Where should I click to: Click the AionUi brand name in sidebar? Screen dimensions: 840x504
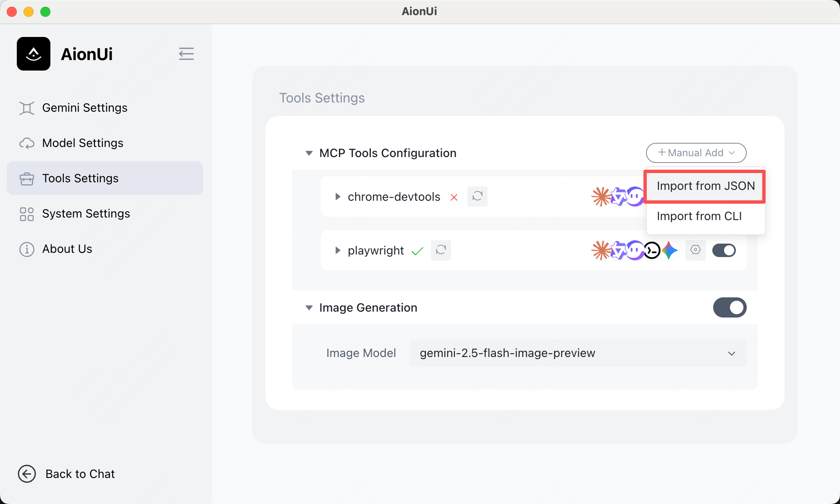(87, 54)
